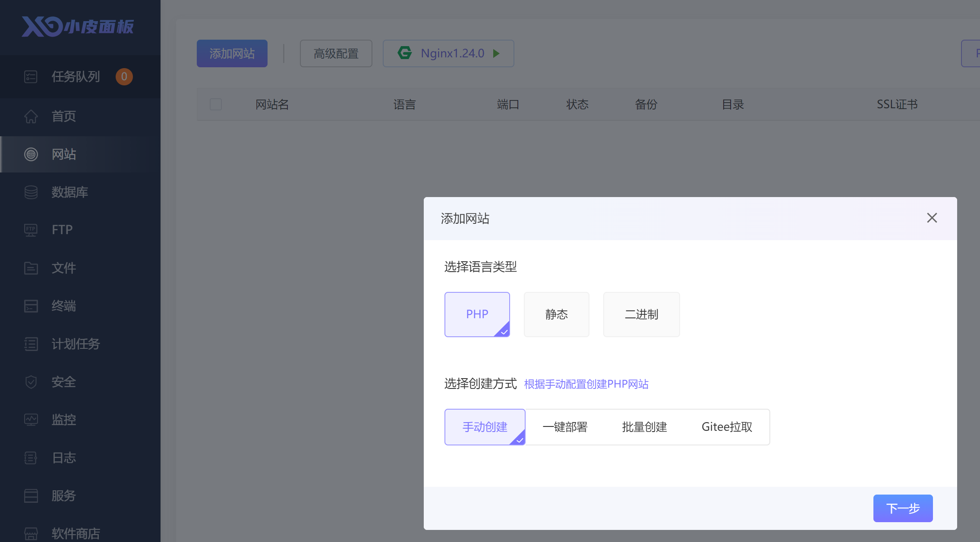Close the 添加网站 dialog with X

point(932,218)
